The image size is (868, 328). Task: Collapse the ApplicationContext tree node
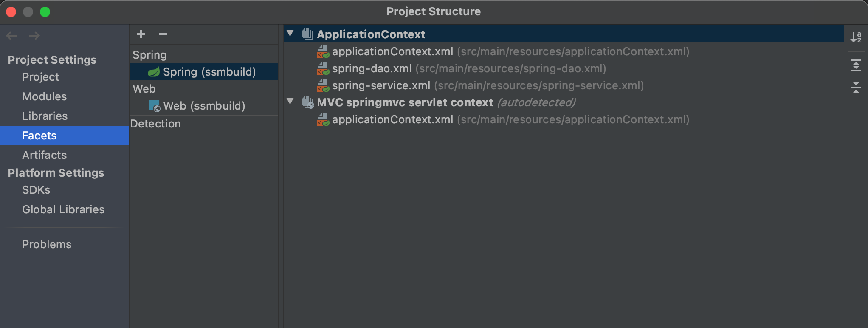[290, 33]
